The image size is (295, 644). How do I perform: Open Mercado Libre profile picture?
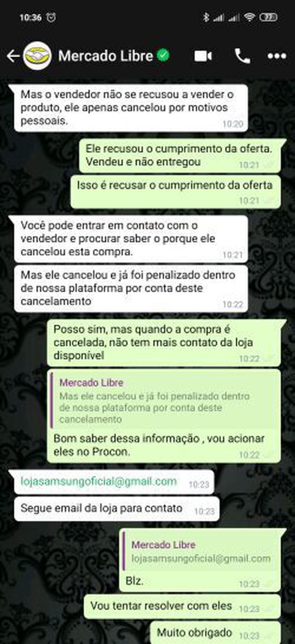point(37,56)
